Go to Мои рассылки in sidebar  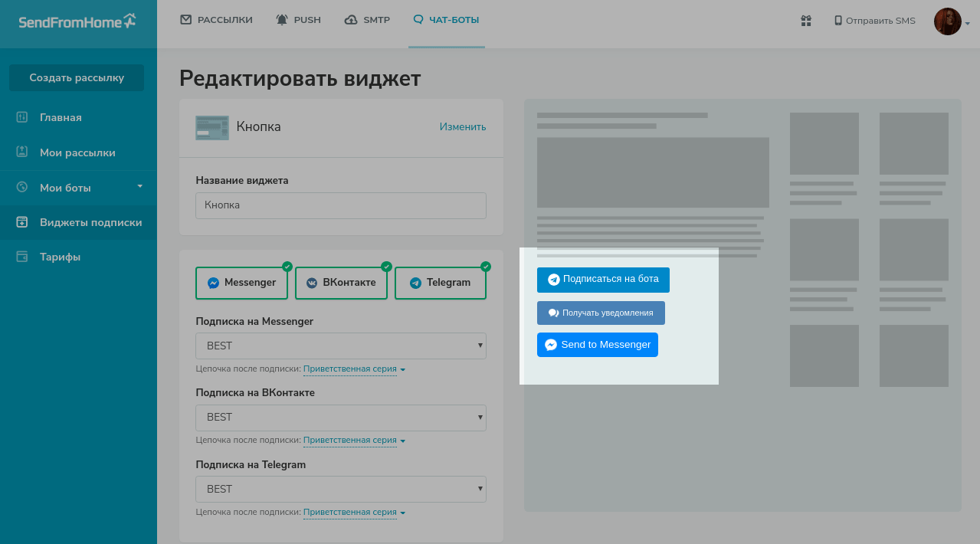point(77,152)
